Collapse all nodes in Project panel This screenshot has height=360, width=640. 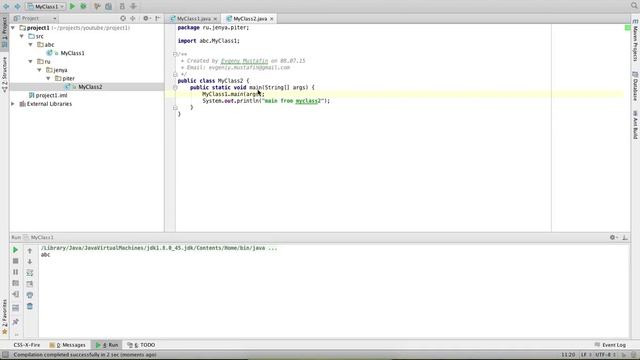pos(133,18)
